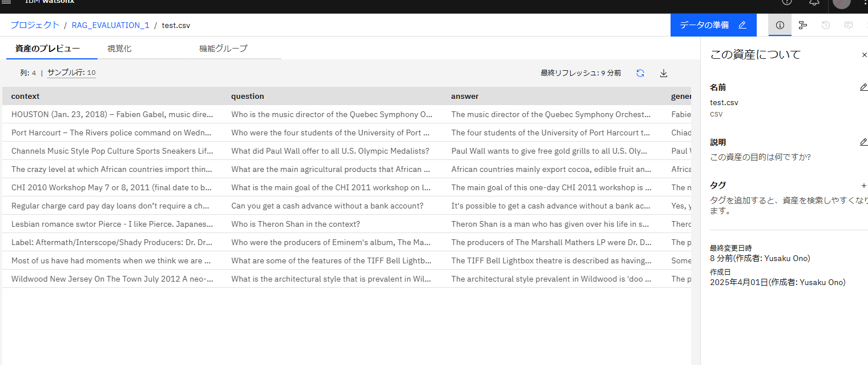The image size is (868, 365).
Task: Click the 'データの準備' button
Action: [713, 25]
